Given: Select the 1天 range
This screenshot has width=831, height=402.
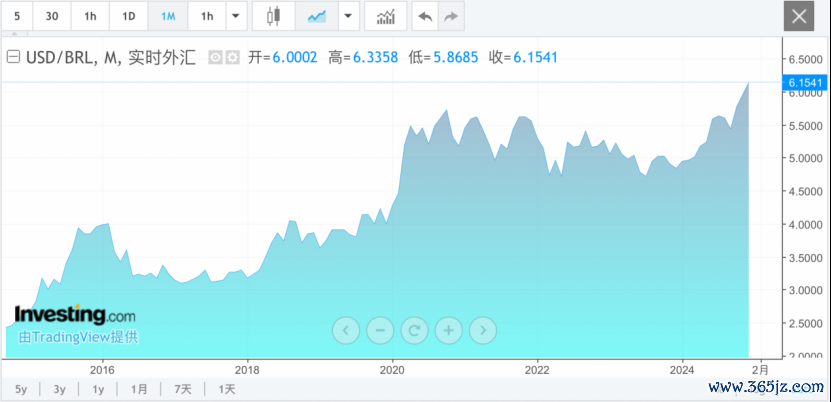Looking at the screenshot, I should point(227,389).
